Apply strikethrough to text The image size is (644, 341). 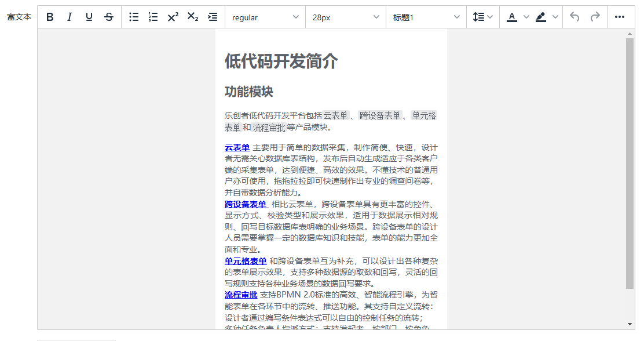[109, 17]
